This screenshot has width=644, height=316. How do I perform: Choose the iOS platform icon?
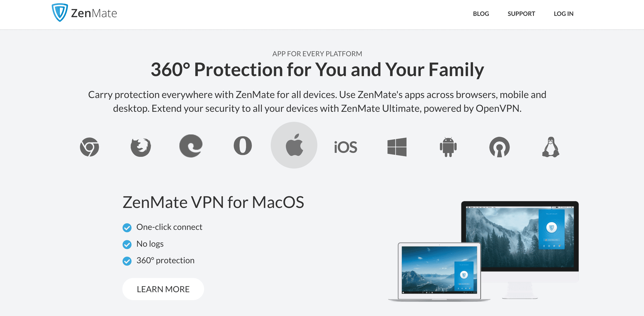346,147
